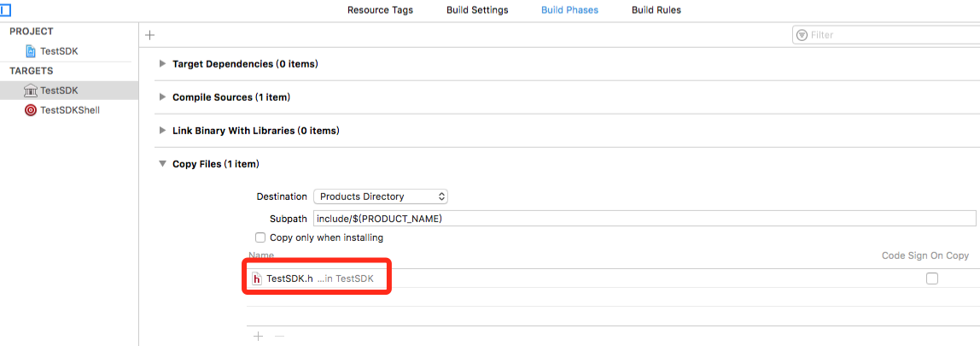Click the filter icon in search field

click(802, 35)
